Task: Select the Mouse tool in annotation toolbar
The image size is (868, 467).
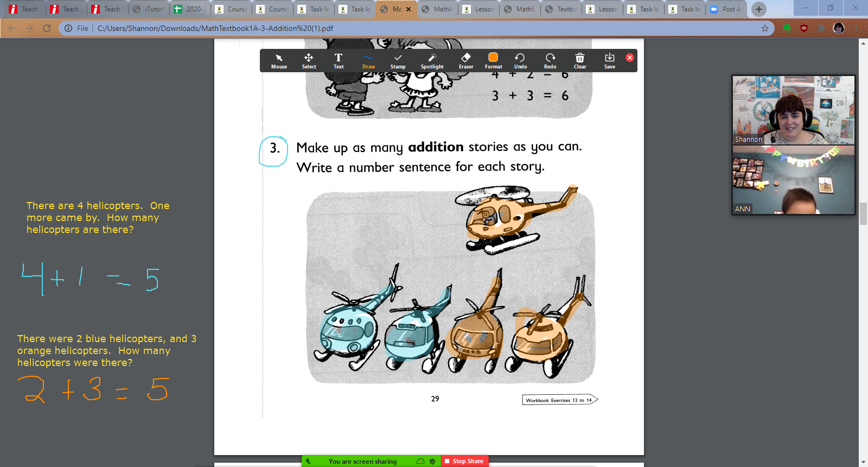Action: tap(279, 61)
